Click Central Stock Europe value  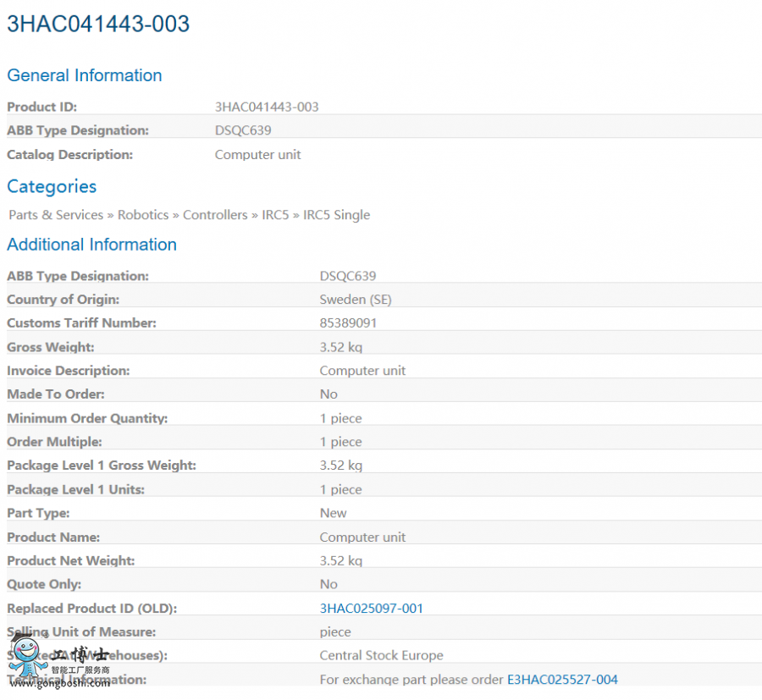tap(382, 655)
